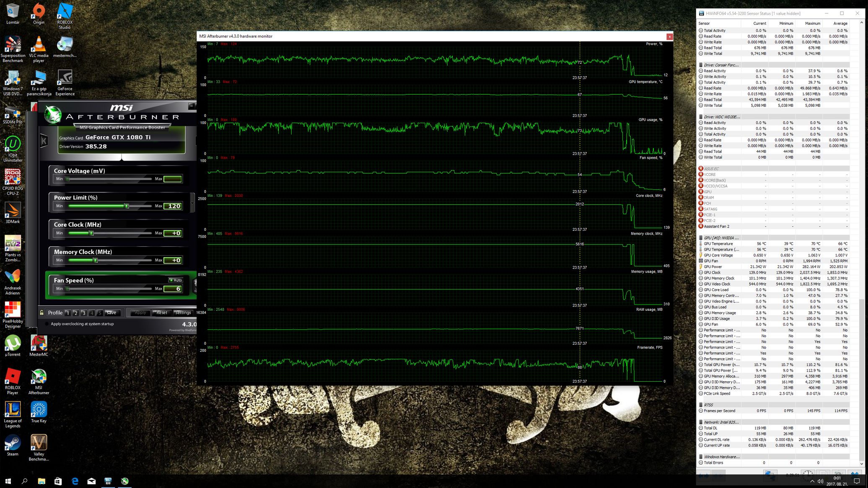Screen dimensions: 868x488
Task: Open Microsoft Edge from the taskbar
Action: (x=75, y=481)
